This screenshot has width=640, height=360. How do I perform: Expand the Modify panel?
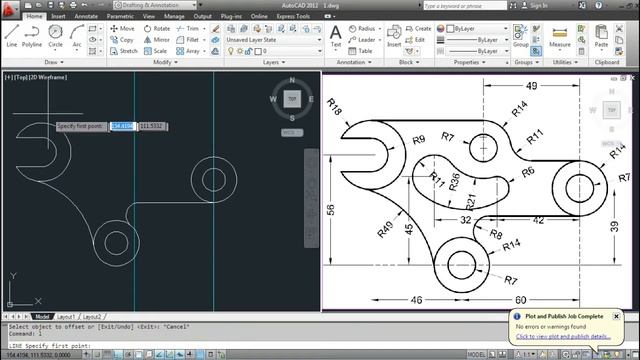click(165, 62)
